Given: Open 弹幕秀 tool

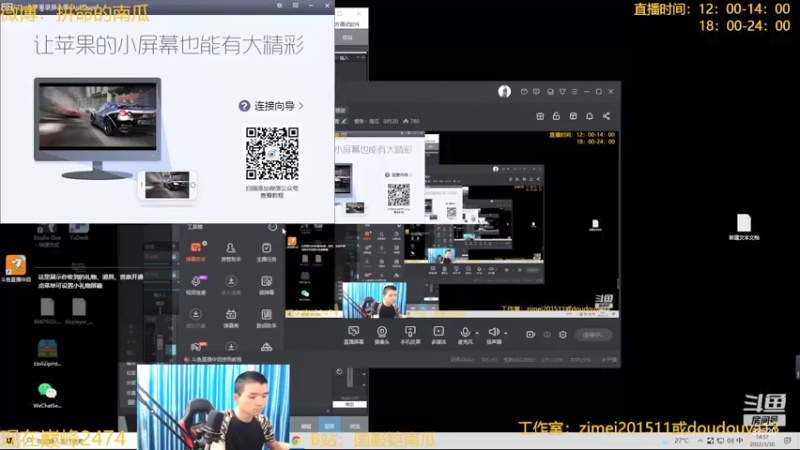Looking at the screenshot, I should tap(231, 319).
